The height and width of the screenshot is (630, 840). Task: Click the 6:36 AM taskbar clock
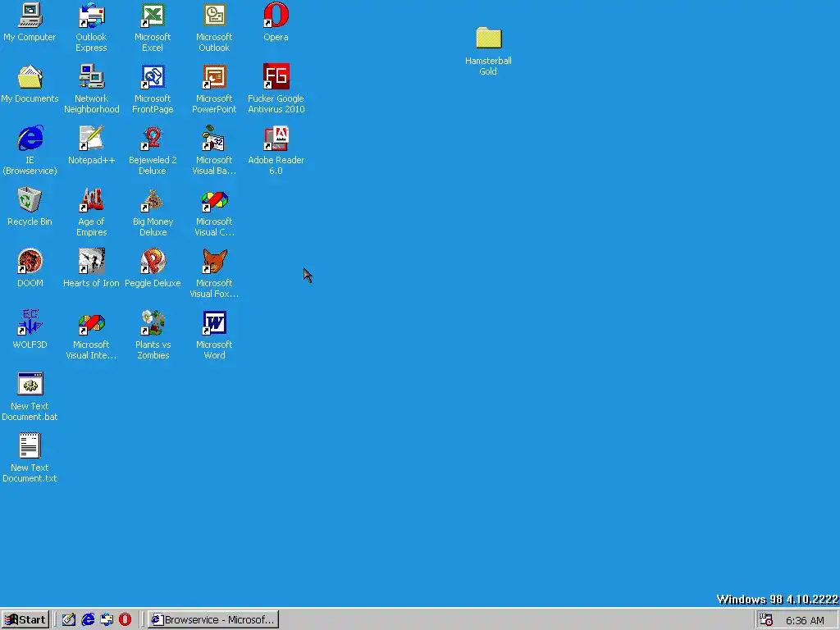[805, 620]
